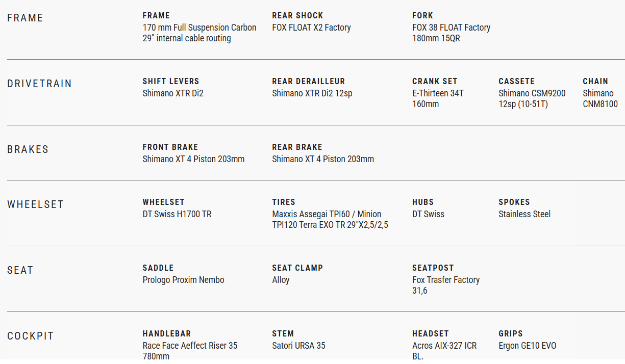Select the Ergon GE10 EVO grips text

pyautogui.click(x=527, y=346)
